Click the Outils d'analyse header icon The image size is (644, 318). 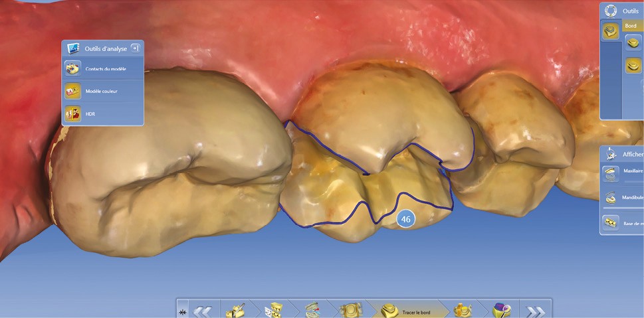tap(73, 48)
